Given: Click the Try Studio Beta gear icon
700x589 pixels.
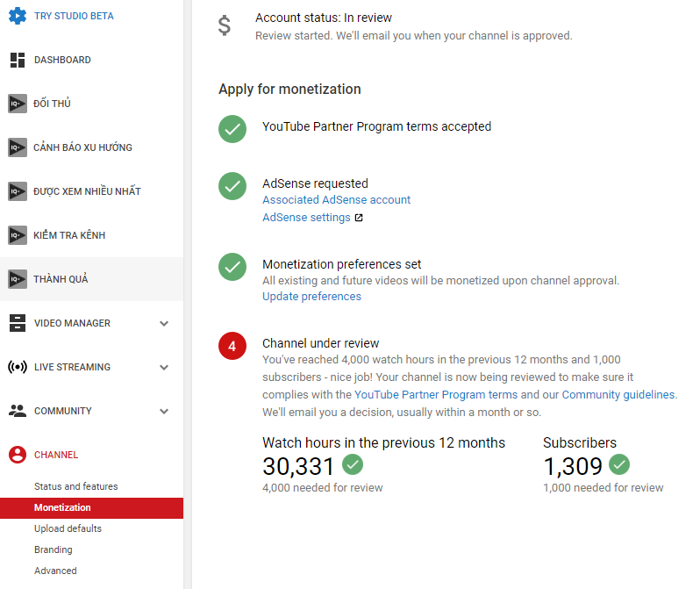Looking at the screenshot, I should click(18, 16).
